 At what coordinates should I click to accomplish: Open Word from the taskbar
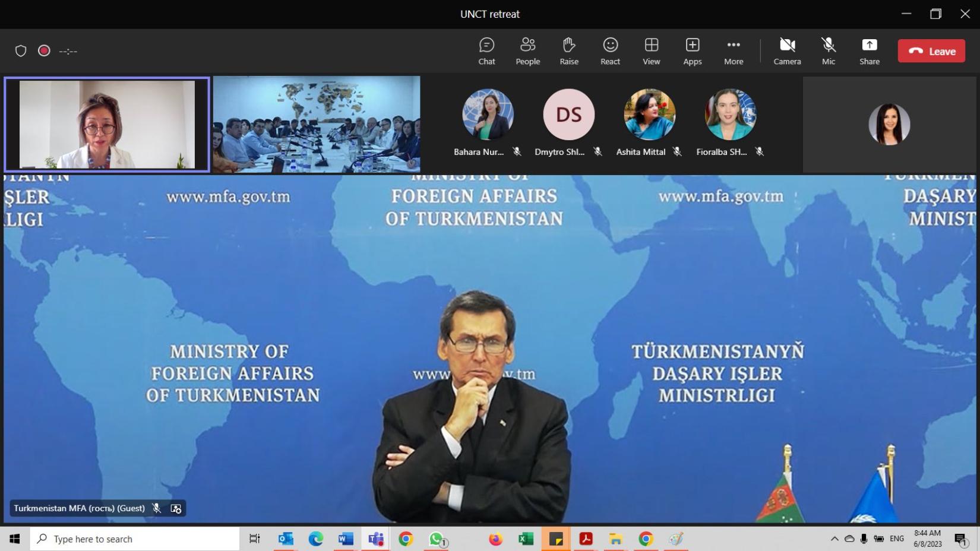346,539
